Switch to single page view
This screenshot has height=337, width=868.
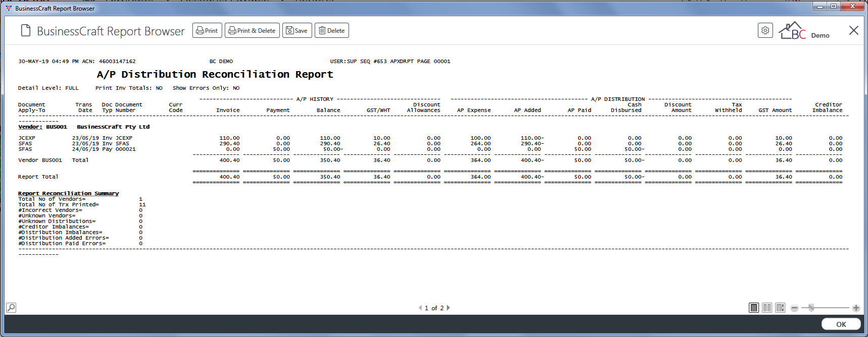[x=754, y=308]
